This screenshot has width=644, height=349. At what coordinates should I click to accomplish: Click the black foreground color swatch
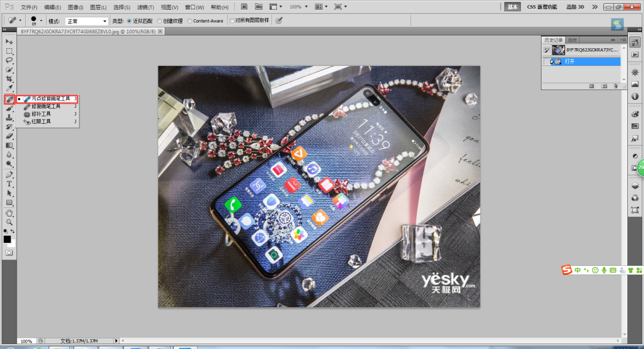(x=7, y=239)
